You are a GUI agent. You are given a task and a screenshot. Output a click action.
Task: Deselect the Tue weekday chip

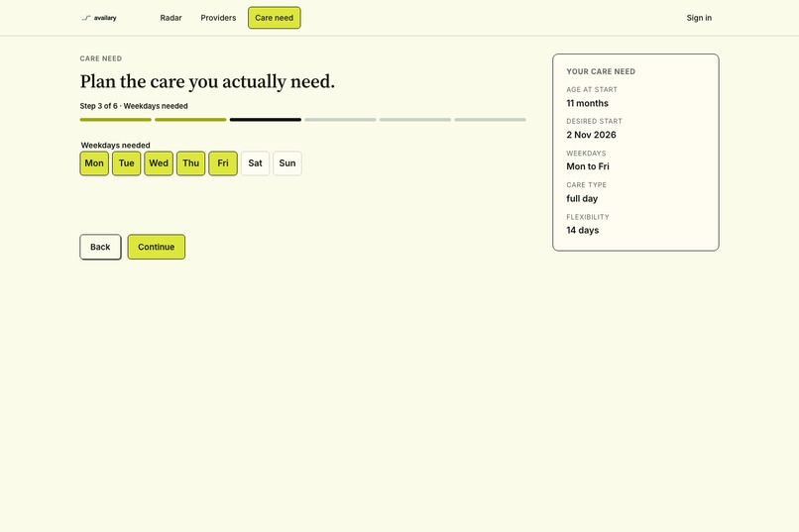tap(126, 163)
